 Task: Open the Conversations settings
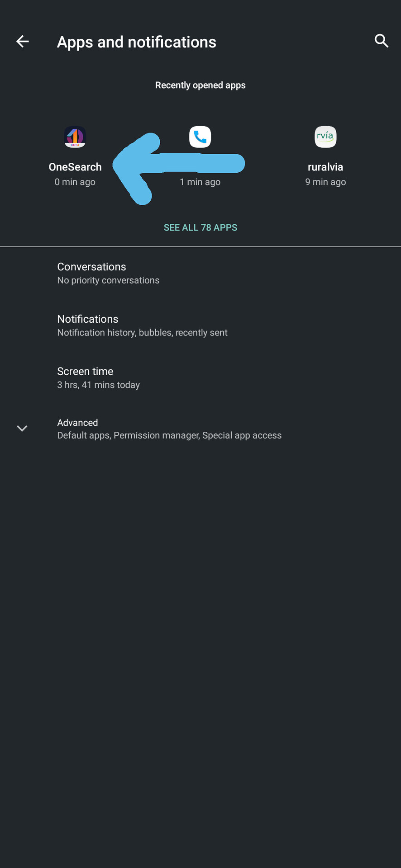pyautogui.click(x=92, y=267)
